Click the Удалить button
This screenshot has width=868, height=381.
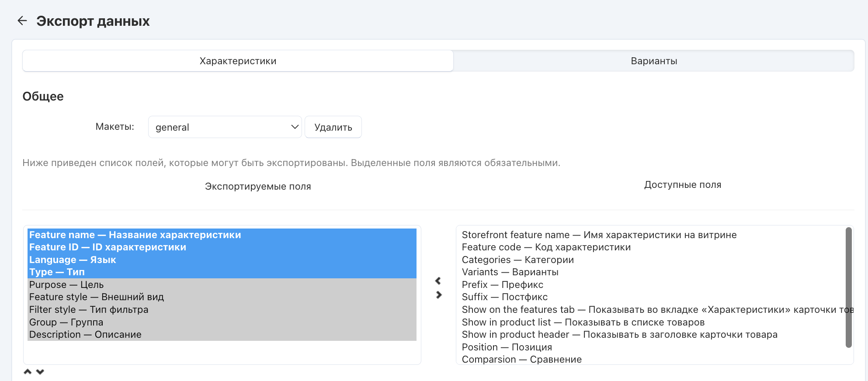[333, 127]
